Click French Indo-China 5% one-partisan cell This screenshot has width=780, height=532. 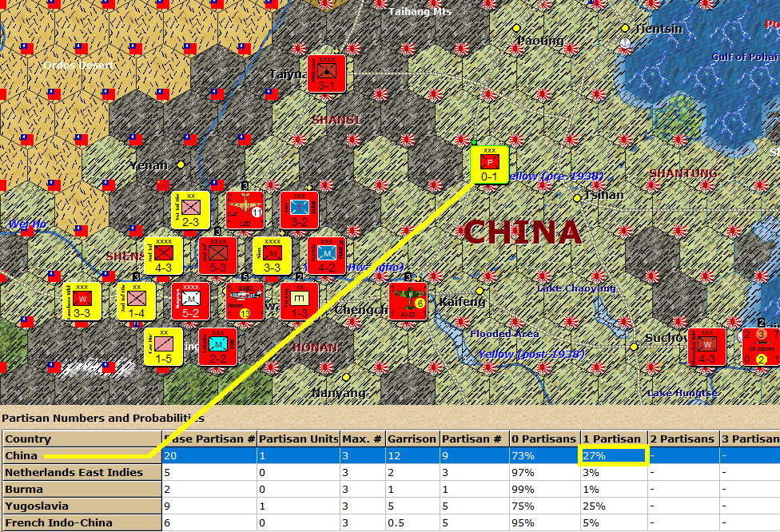(x=614, y=523)
